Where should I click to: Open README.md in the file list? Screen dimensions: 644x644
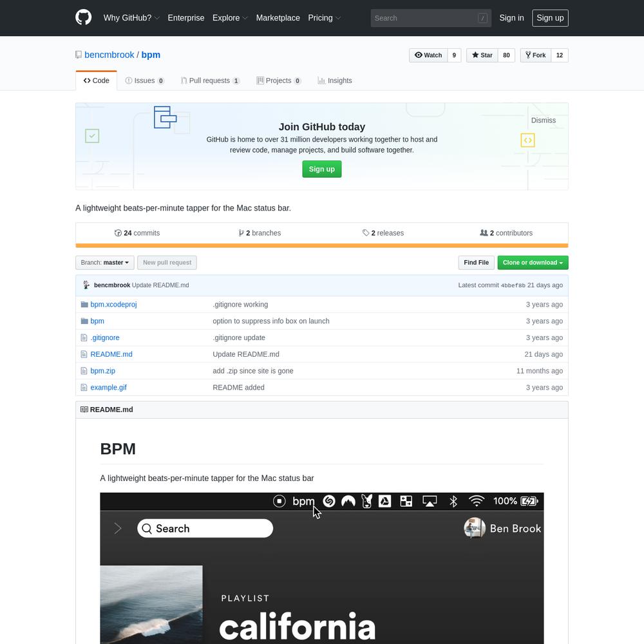coord(111,354)
